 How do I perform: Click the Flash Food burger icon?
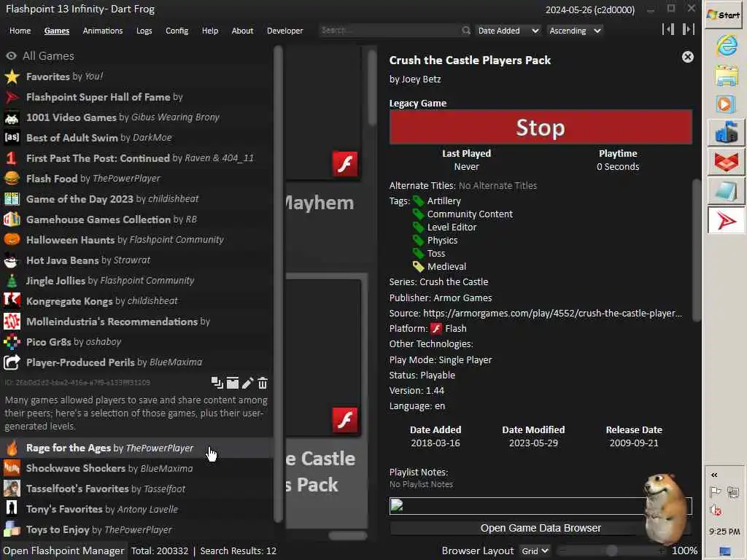[x=12, y=179]
